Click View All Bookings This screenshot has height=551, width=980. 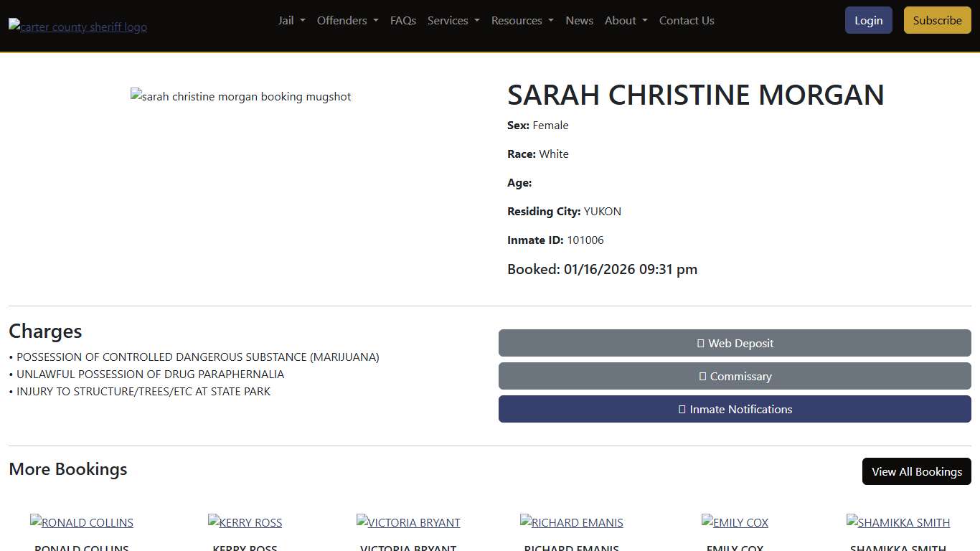click(916, 471)
